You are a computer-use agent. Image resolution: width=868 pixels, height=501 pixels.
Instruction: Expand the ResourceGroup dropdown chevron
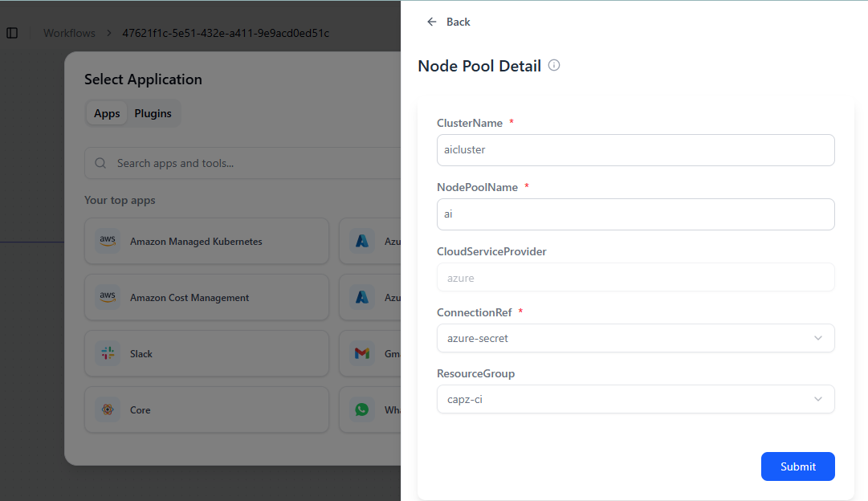point(817,399)
